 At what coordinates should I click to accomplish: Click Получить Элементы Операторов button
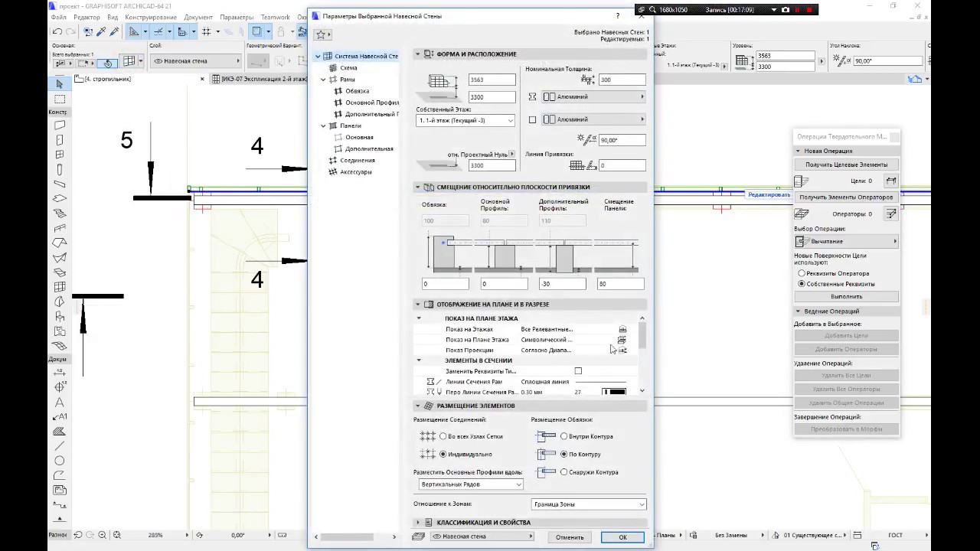(846, 197)
